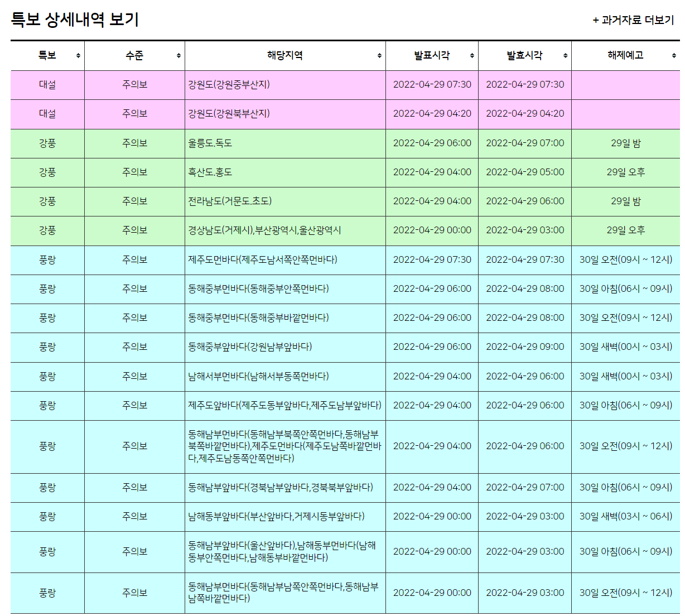Viewport: 685px width, 616px height.
Task: Select the 남해동부앞바다(부산앞바다,거제시동부앞바다) cell
Action: click(285, 517)
